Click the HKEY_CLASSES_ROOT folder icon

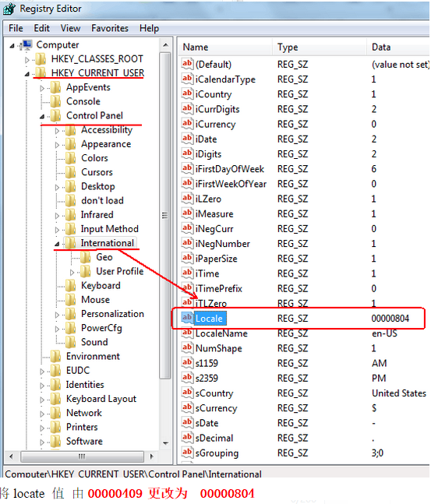coord(41,59)
